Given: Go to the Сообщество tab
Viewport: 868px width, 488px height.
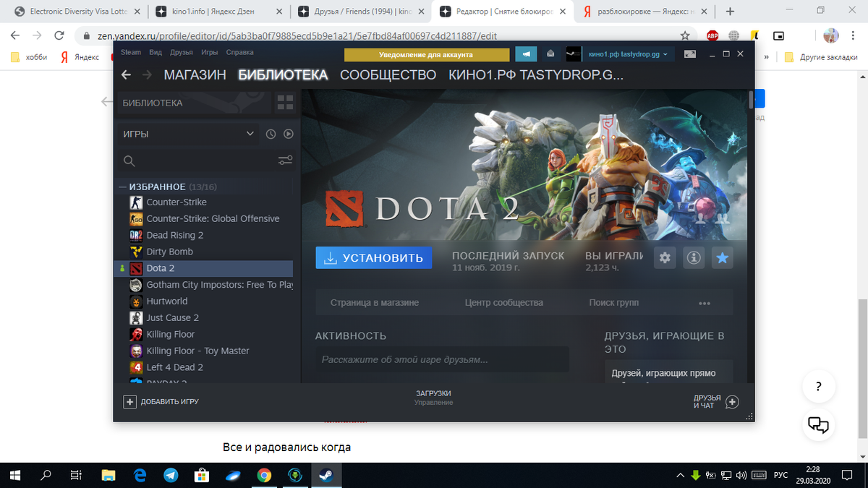Looking at the screenshot, I should pos(388,74).
